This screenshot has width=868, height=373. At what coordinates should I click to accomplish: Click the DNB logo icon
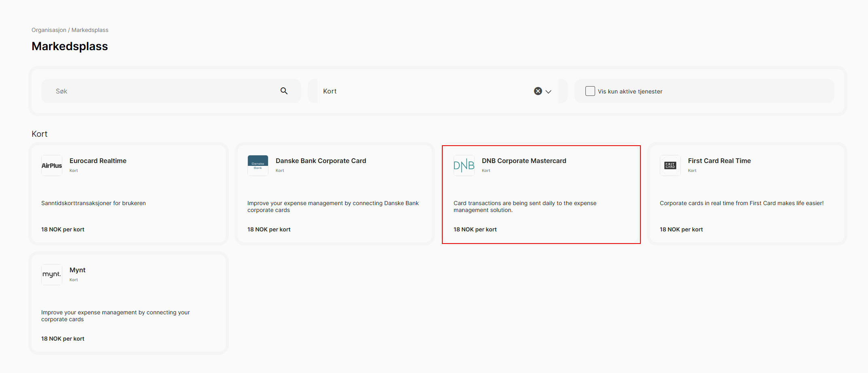pyautogui.click(x=464, y=165)
